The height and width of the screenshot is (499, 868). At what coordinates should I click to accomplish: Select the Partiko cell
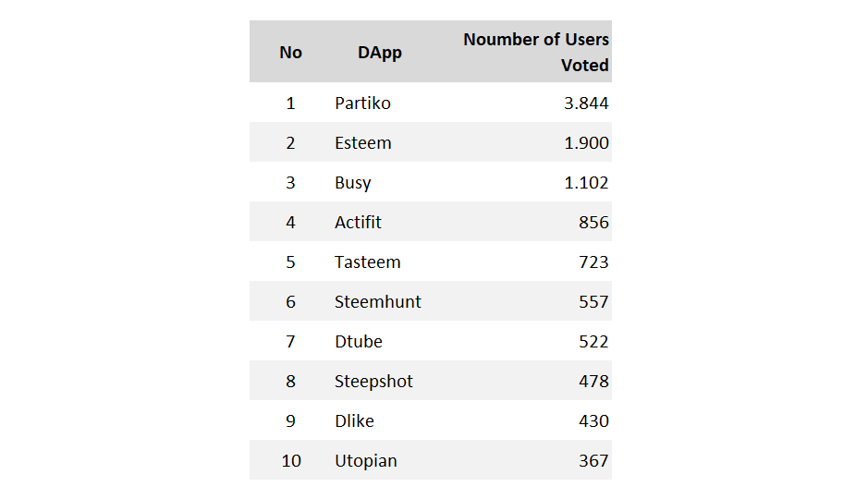(362, 103)
